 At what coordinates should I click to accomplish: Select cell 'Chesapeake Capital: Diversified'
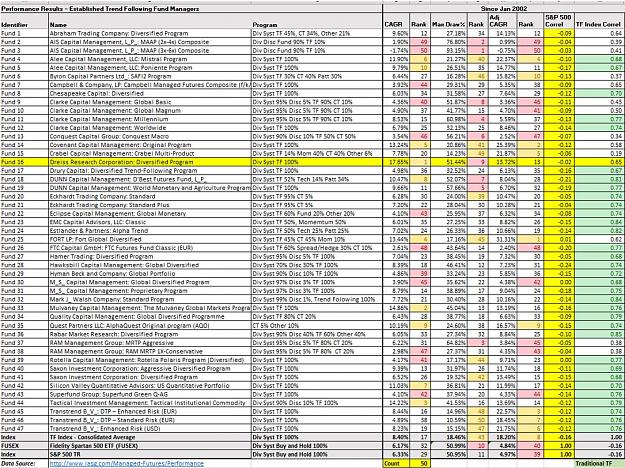[x=150, y=94]
